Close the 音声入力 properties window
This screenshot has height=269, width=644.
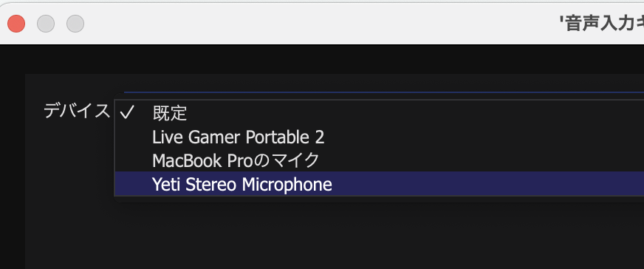[x=16, y=24]
